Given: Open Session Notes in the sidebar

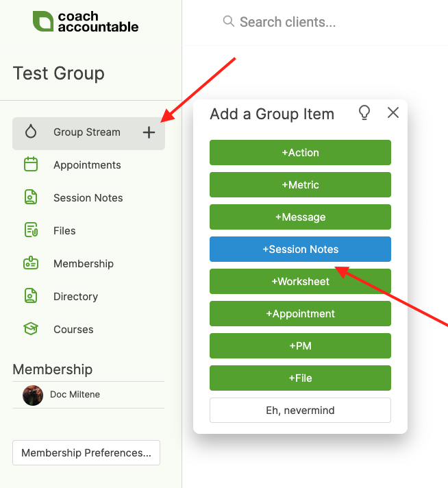Looking at the screenshot, I should [x=88, y=197].
